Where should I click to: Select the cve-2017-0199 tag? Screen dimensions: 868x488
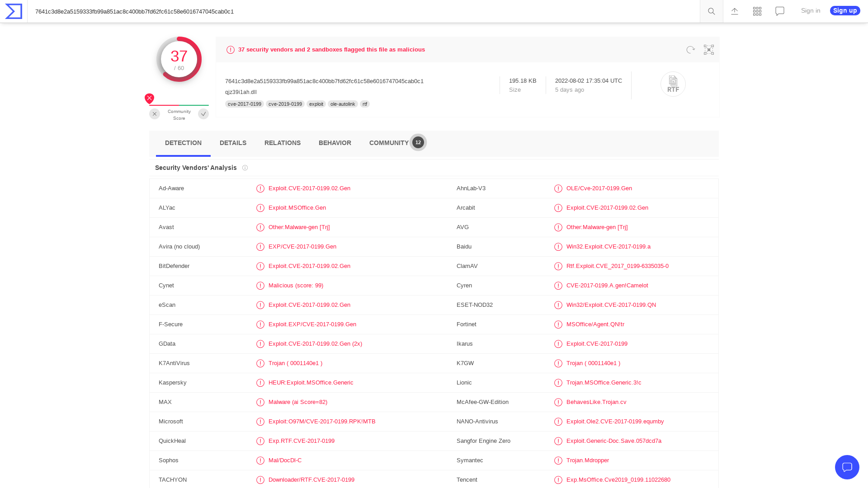(244, 104)
